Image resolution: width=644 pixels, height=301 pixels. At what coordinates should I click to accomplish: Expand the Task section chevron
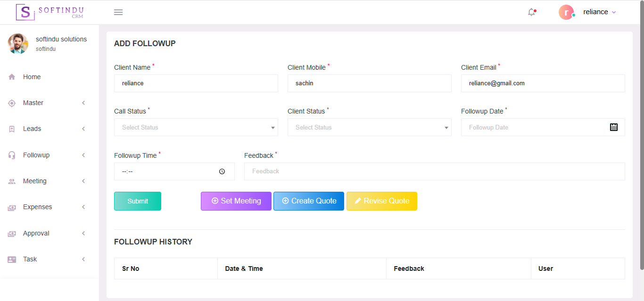tap(83, 259)
